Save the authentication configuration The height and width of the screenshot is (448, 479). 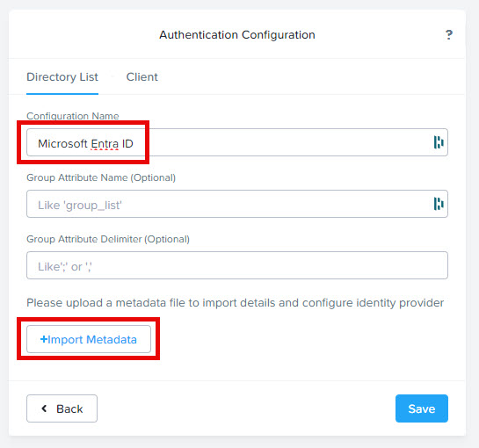tap(422, 408)
